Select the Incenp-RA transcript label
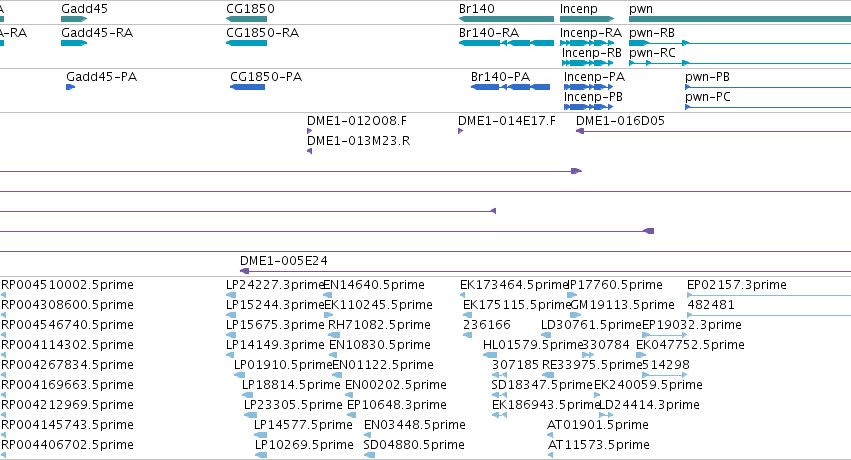 [590, 33]
